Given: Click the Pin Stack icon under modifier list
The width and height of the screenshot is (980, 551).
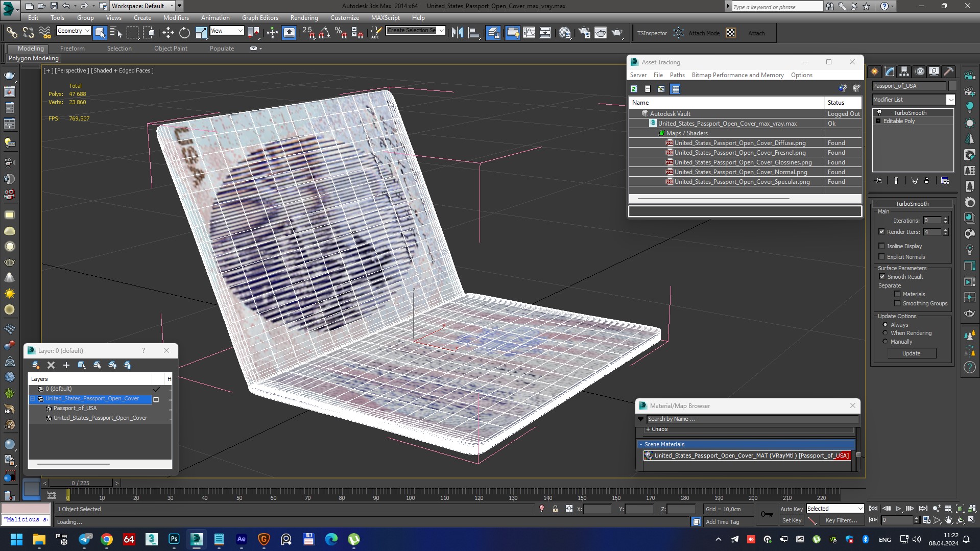Looking at the screenshot, I should tap(878, 181).
